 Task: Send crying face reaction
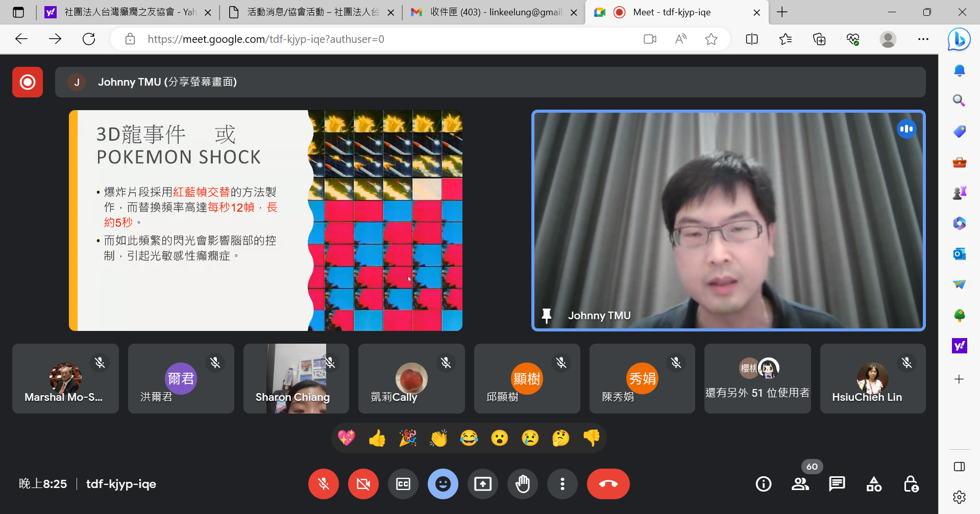pos(530,438)
